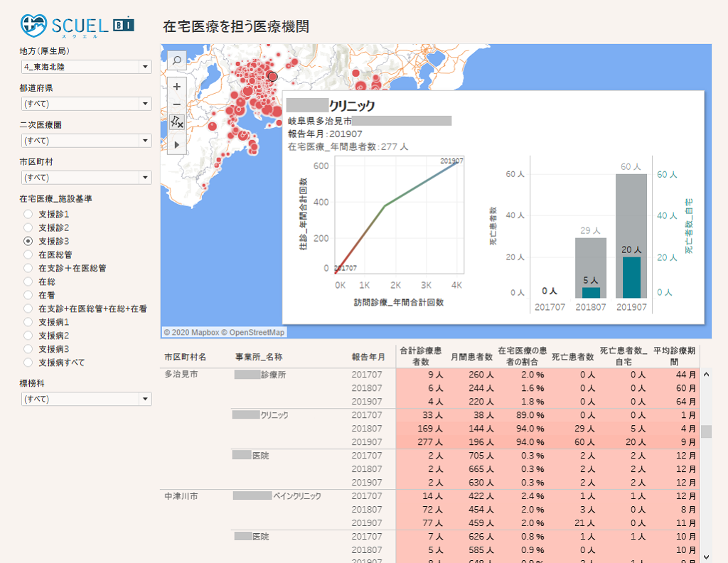Click the 60人 gray bar for 201907
Screen dimensions: 728x563
pos(631,213)
